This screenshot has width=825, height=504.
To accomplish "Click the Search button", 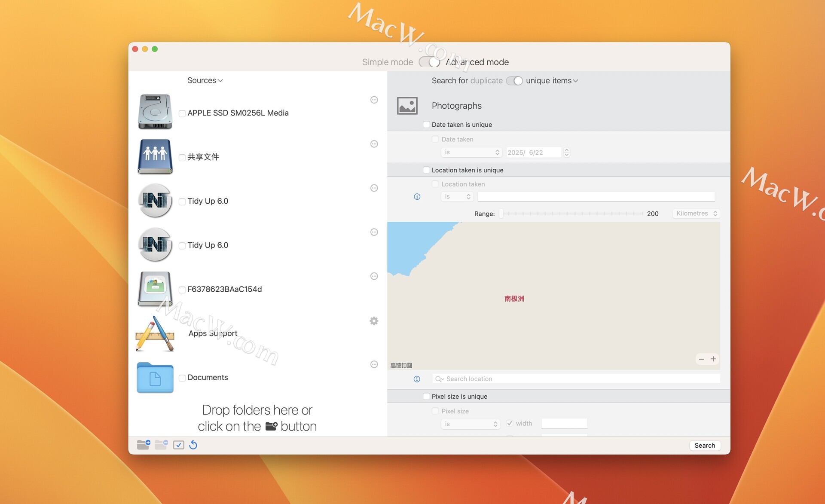I will click(x=705, y=446).
